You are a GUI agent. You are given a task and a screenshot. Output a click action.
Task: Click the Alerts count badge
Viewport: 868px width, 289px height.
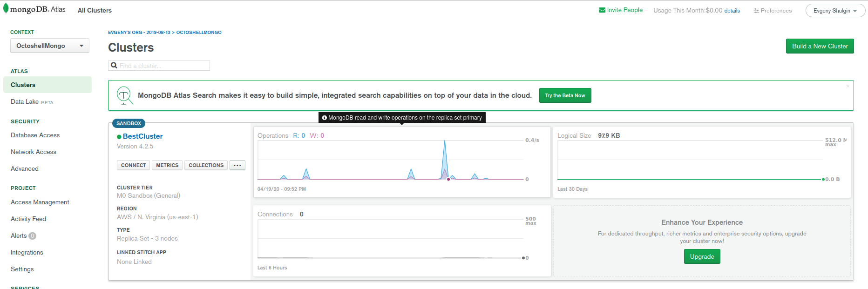(32, 236)
